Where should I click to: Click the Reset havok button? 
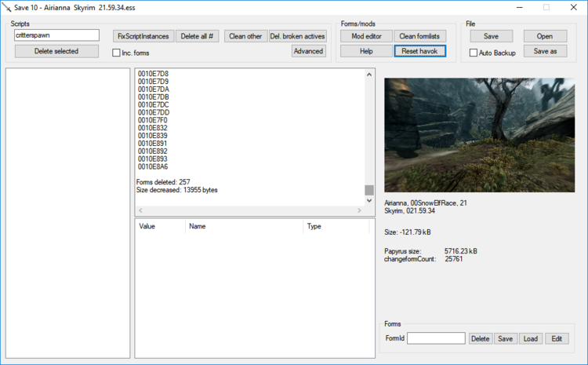(x=419, y=51)
